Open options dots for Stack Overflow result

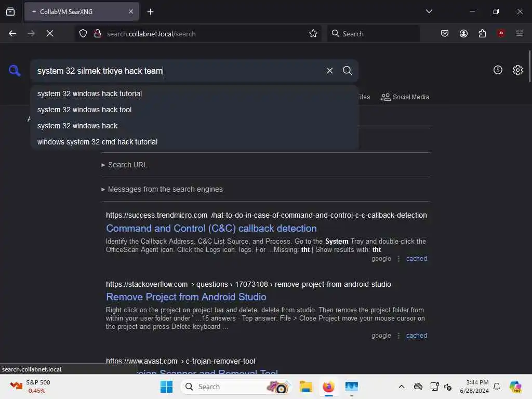(398, 336)
